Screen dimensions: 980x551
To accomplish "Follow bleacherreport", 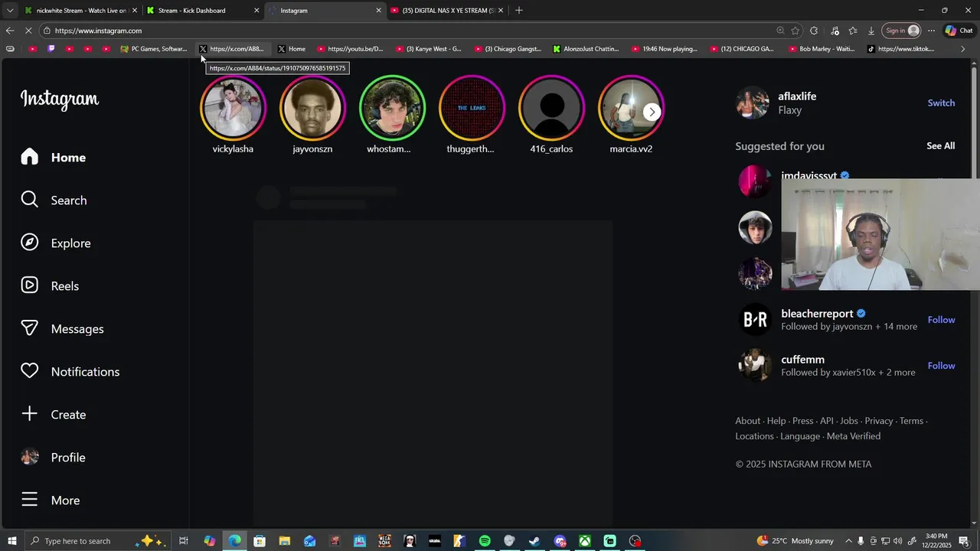I will 941,320.
